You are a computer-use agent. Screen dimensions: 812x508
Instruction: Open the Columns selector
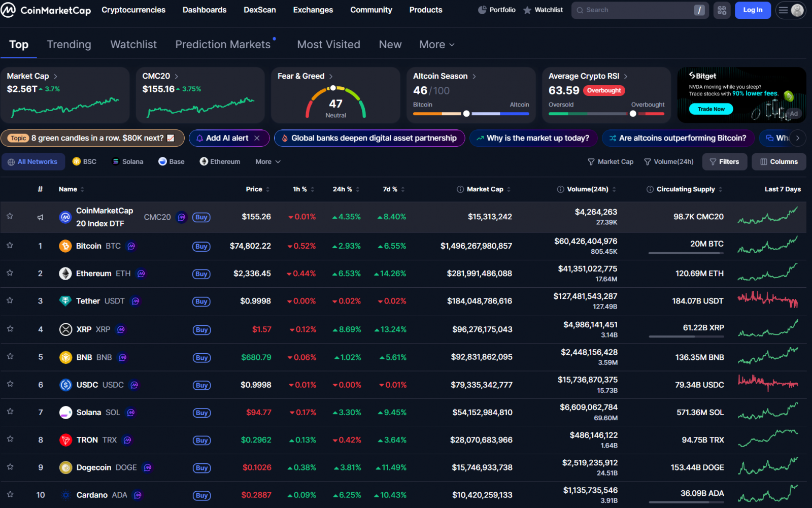(779, 162)
